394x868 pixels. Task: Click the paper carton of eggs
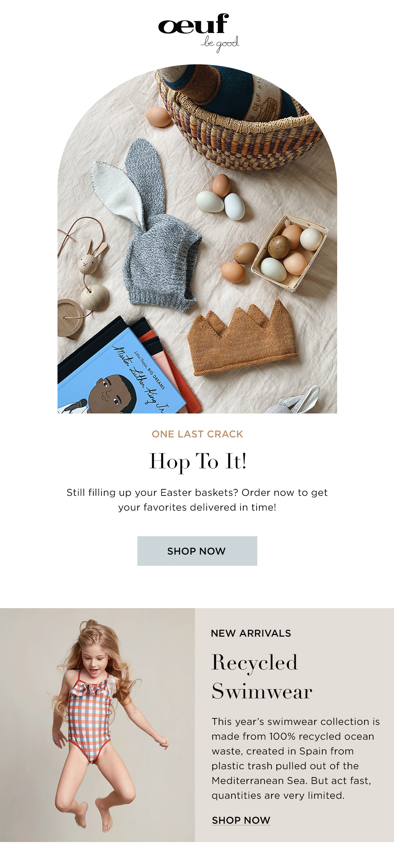coord(290,253)
